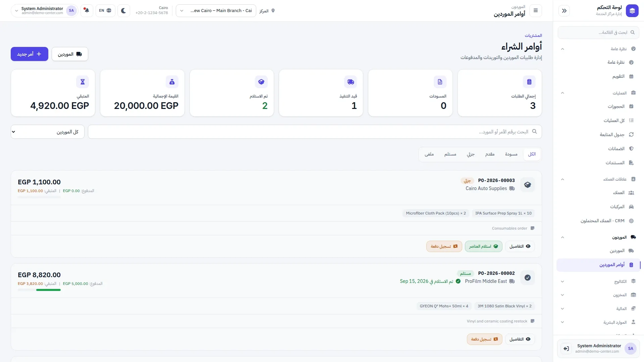Collapse sidebar using double-chevron icon

[x=564, y=11]
